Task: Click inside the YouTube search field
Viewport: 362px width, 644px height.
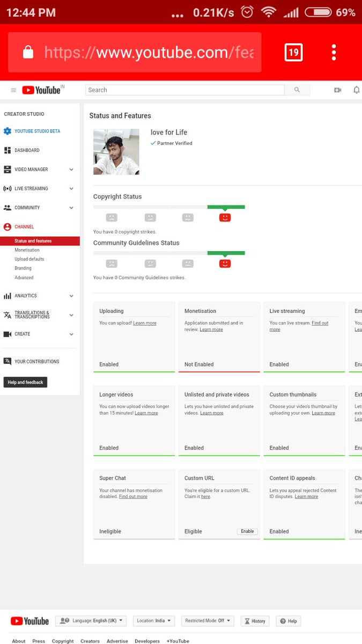Action: pyautogui.click(x=185, y=90)
